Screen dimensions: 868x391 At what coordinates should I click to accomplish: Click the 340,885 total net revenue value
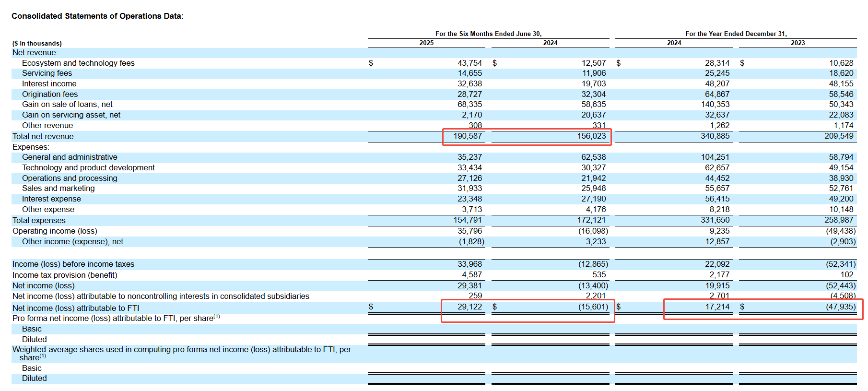pos(715,136)
